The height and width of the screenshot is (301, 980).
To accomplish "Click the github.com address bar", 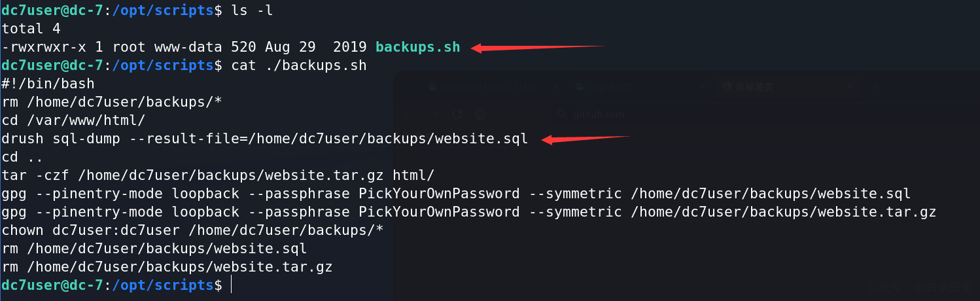I will click(765, 115).
